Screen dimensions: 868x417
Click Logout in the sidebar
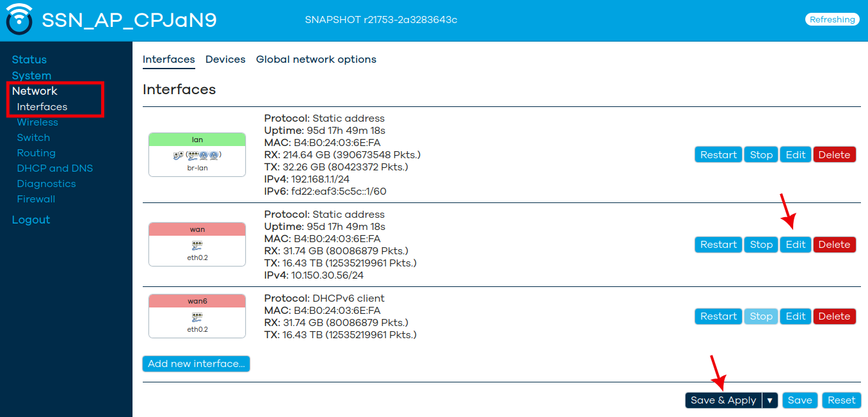pos(31,220)
